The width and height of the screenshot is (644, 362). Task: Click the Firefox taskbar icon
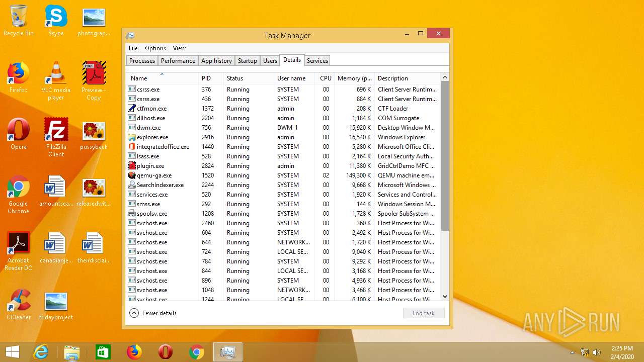(x=134, y=352)
